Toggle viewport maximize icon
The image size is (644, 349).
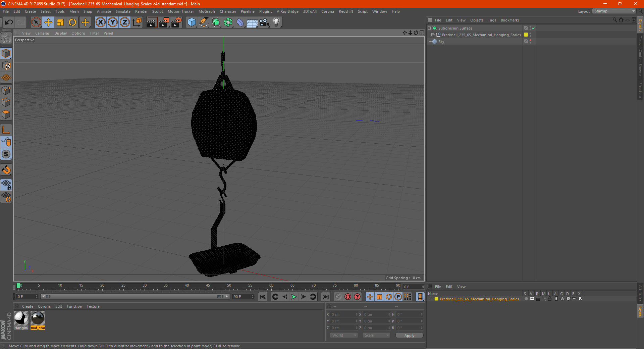[x=422, y=33]
